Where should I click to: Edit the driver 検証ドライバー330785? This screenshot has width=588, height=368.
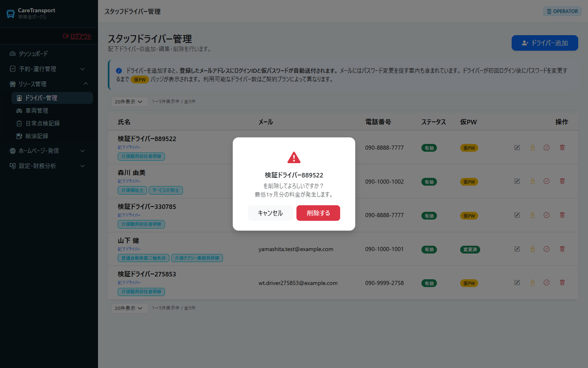(x=517, y=215)
